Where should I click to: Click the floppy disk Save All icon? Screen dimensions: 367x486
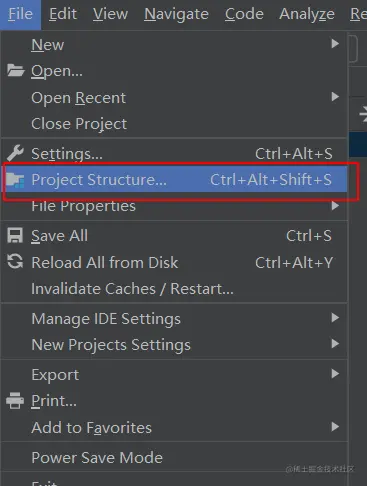pos(15,235)
